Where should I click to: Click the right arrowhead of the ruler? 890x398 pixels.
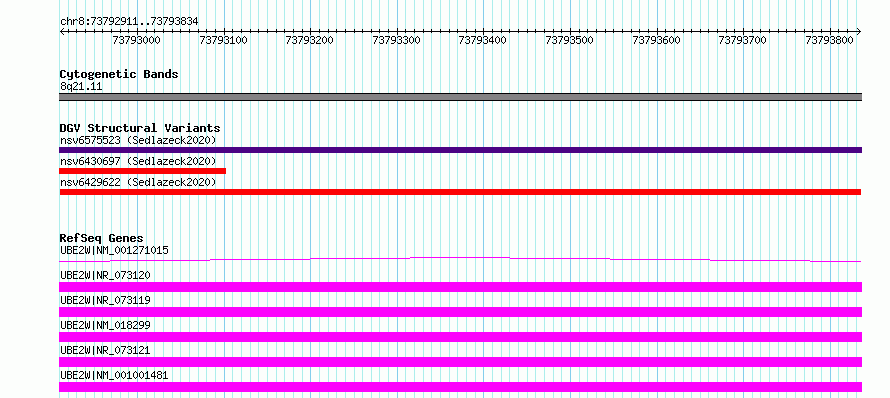click(x=859, y=31)
